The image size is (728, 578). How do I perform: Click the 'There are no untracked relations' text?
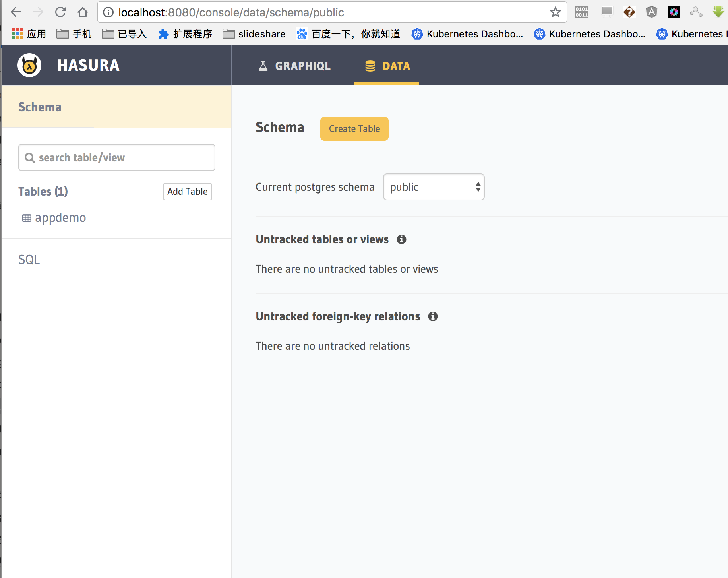point(333,346)
